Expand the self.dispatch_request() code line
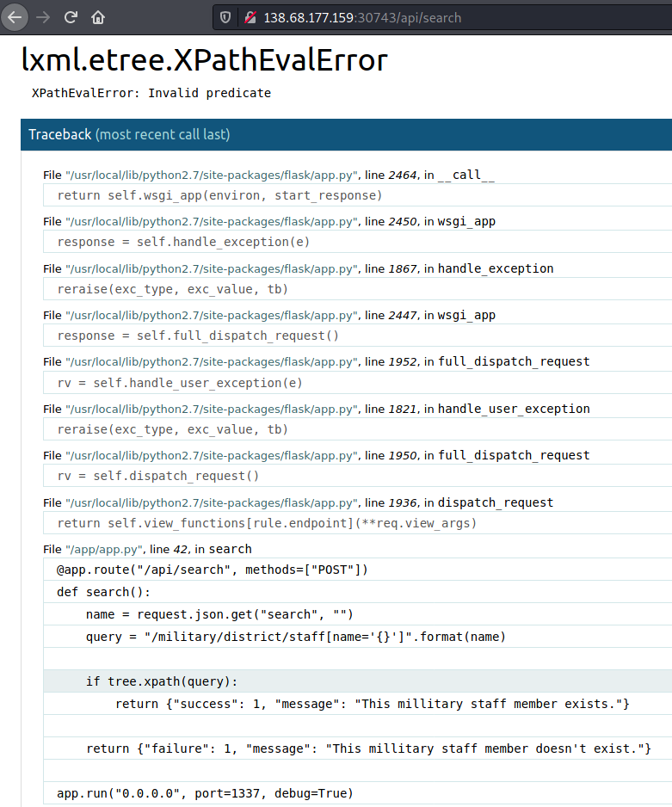Image resolution: width=672 pixels, height=807 pixels. (x=358, y=476)
